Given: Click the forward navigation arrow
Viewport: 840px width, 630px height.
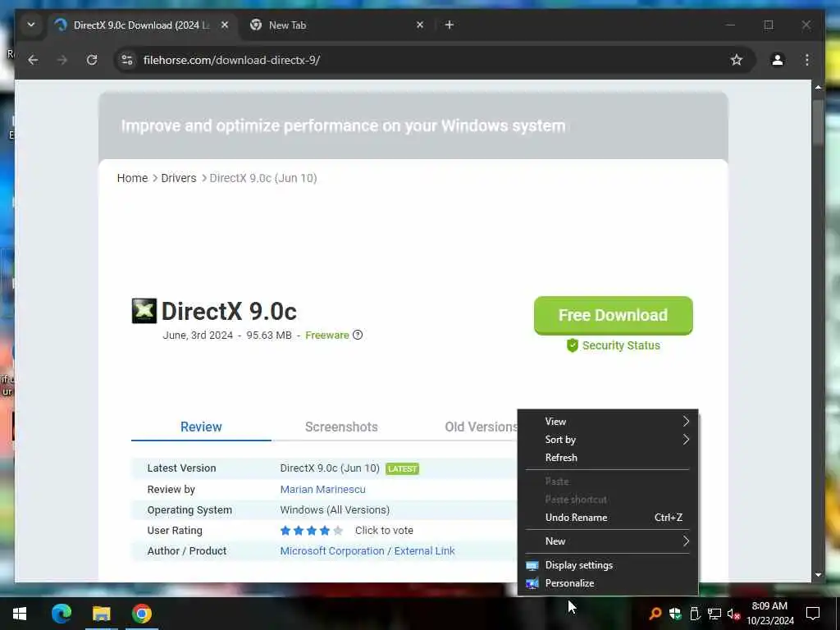Looking at the screenshot, I should 62,60.
